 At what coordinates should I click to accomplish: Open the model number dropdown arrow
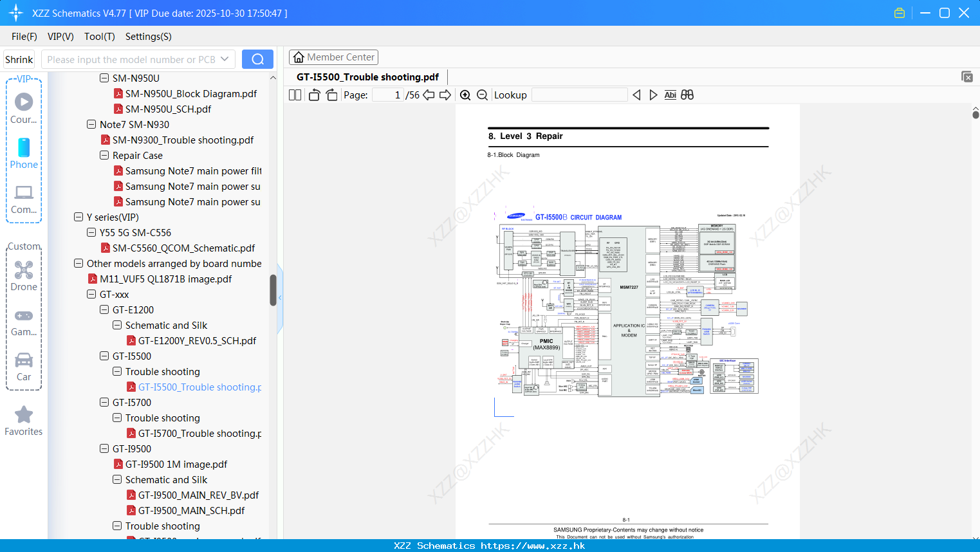225,59
